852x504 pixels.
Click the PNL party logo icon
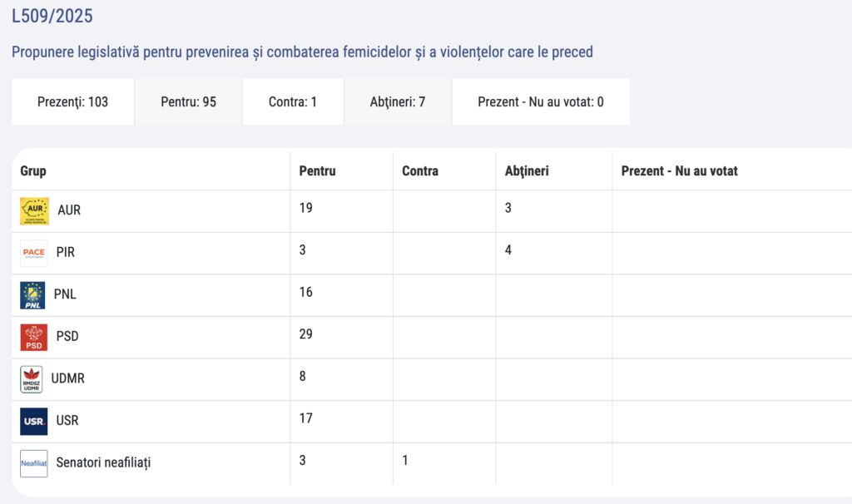[34, 295]
